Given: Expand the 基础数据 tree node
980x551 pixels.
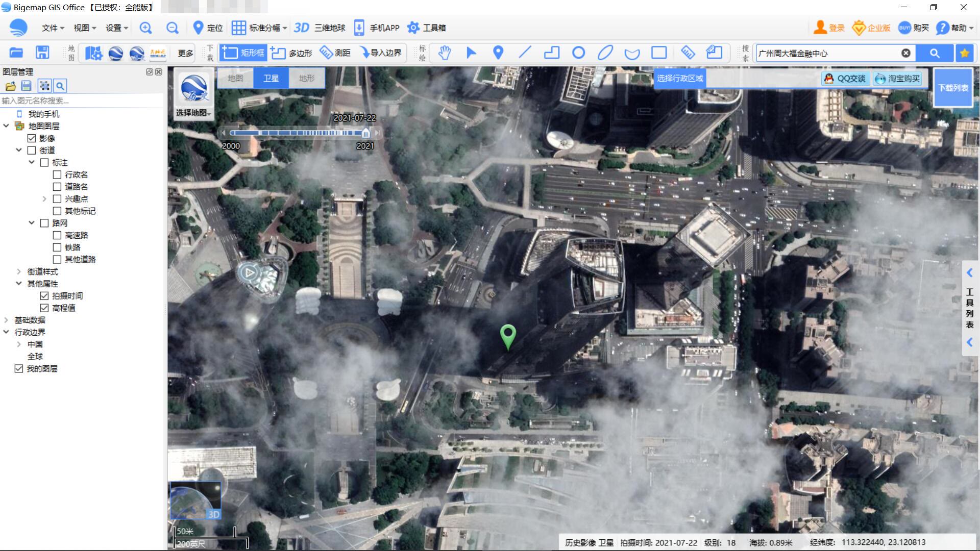Looking at the screenshot, I should (x=6, y=320).
